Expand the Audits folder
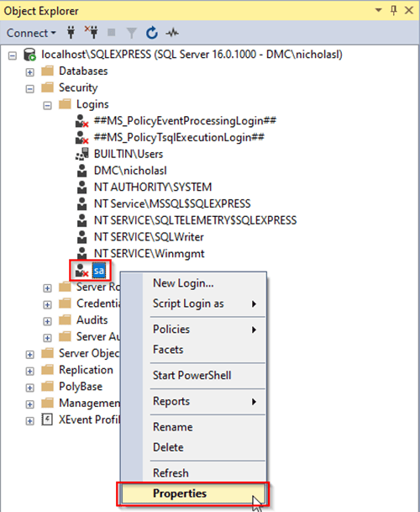Image resolution: width=420 pixels, height=512 pixels. 47,322
